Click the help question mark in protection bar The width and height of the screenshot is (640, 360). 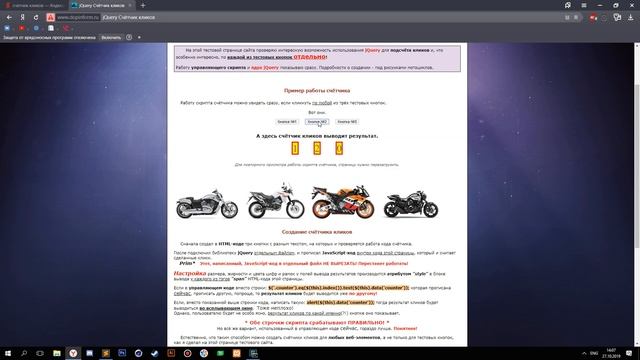tap(129, 37)
